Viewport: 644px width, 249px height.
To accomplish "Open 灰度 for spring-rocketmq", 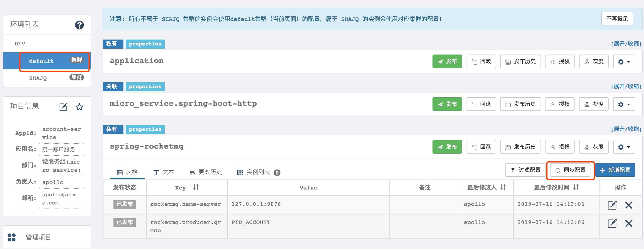I will 594,147.
